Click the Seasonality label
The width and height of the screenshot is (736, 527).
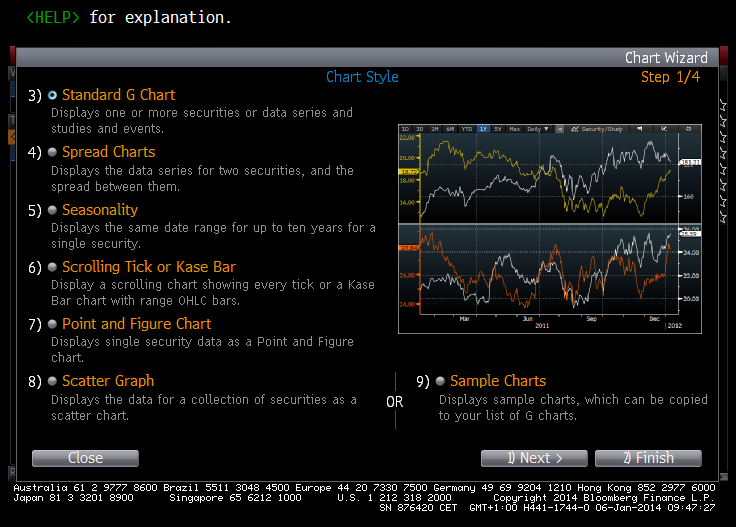(x=100, y=210)
